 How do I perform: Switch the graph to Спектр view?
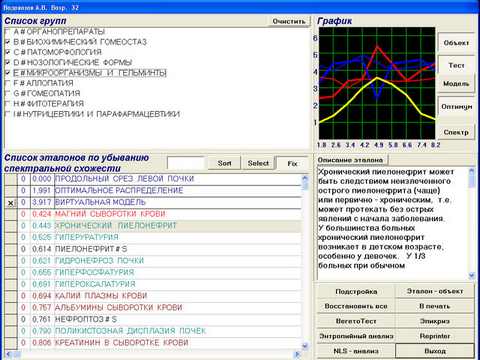tap(456, 132)
